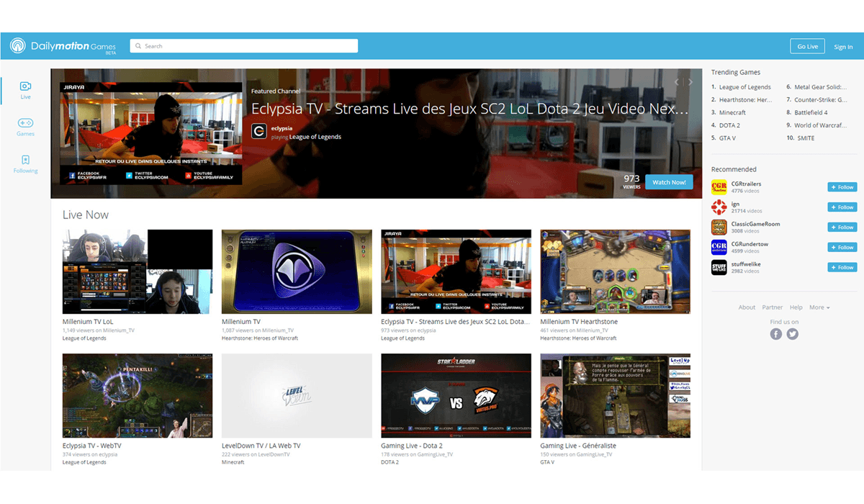Open the ign channel avatar
The image size is (864, 504).
coord(719,207)
